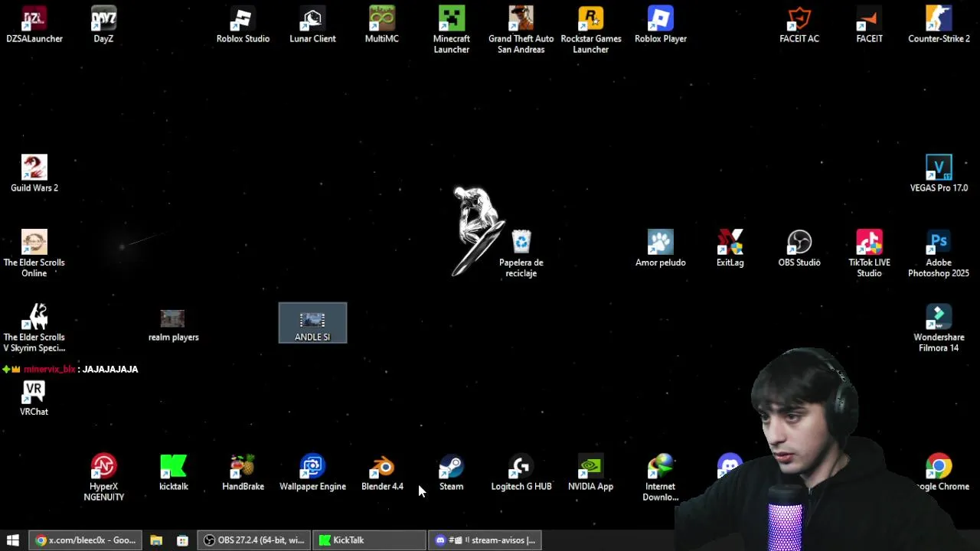Select The Elder Scrolls Online icon
The width and height of the screenshot is (980, 551).
pos(34,253)
